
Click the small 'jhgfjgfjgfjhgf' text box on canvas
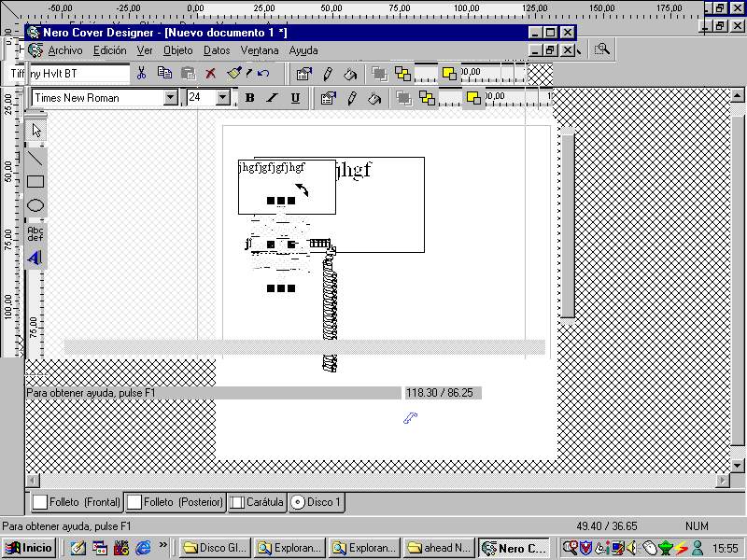pyautogui.click(x=287, y=188)
